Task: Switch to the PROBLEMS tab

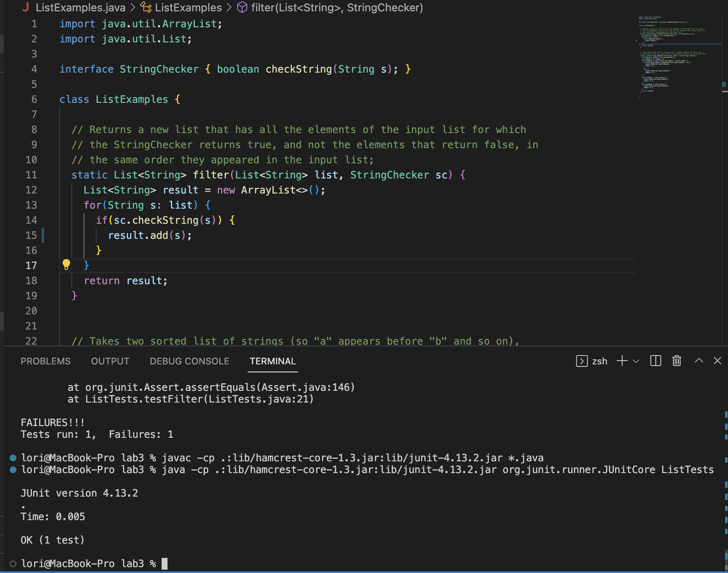Action: 46,361
